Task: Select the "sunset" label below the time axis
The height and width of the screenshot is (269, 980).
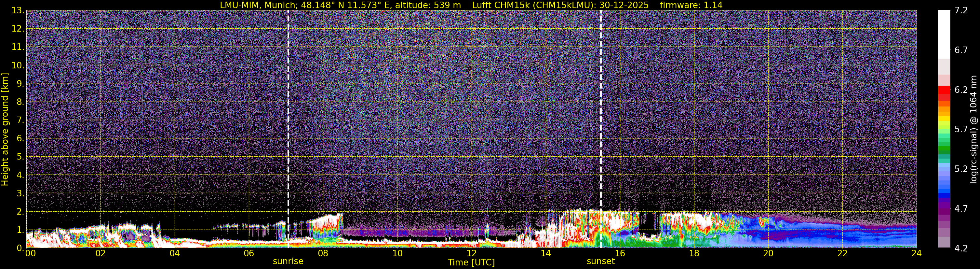Action: click(x=601, y=262)
